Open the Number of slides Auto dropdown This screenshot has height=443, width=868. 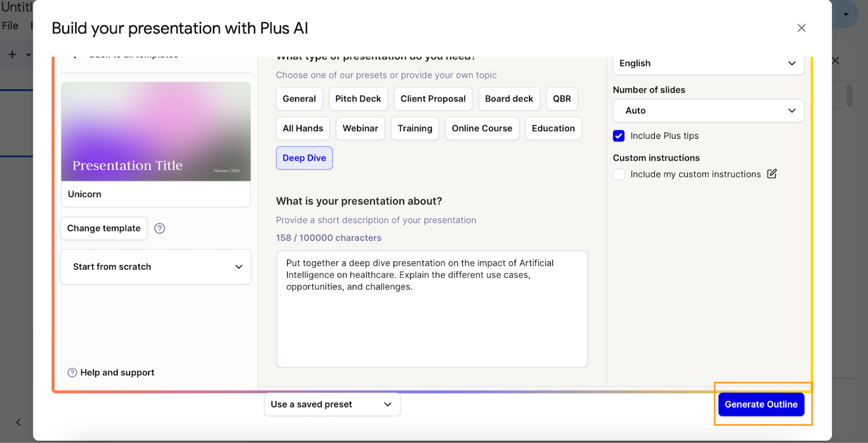[708, 111]
